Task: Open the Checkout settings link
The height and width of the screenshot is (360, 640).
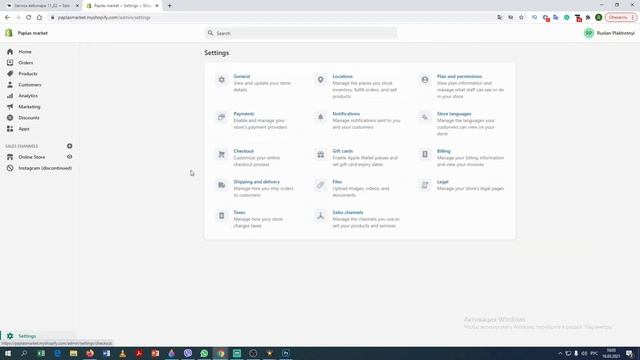Action: click(243, 151)
